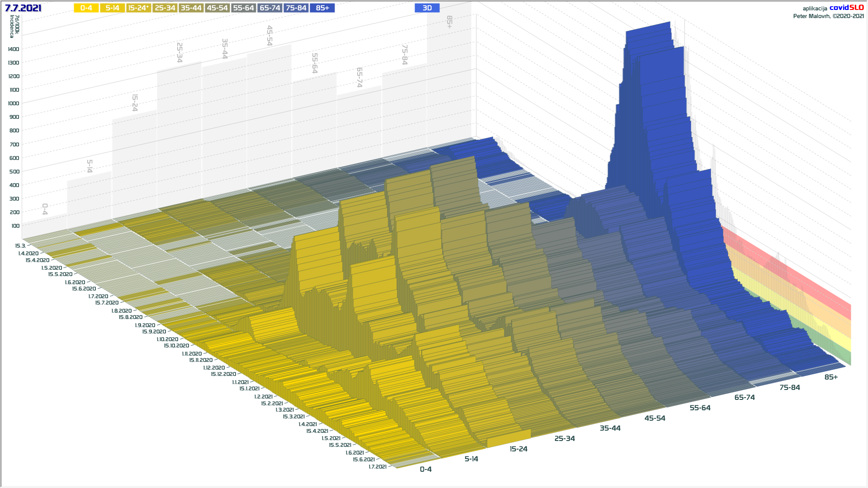This screenshot has height=488, width=868.
Task: Click the 75-84 legend button
Action: click(x=296, y=8)
